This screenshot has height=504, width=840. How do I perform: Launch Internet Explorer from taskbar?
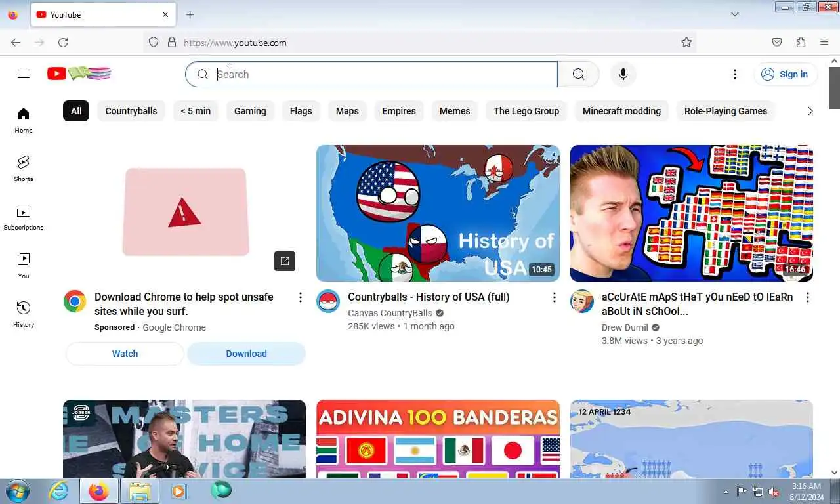(x=58, y=492)
